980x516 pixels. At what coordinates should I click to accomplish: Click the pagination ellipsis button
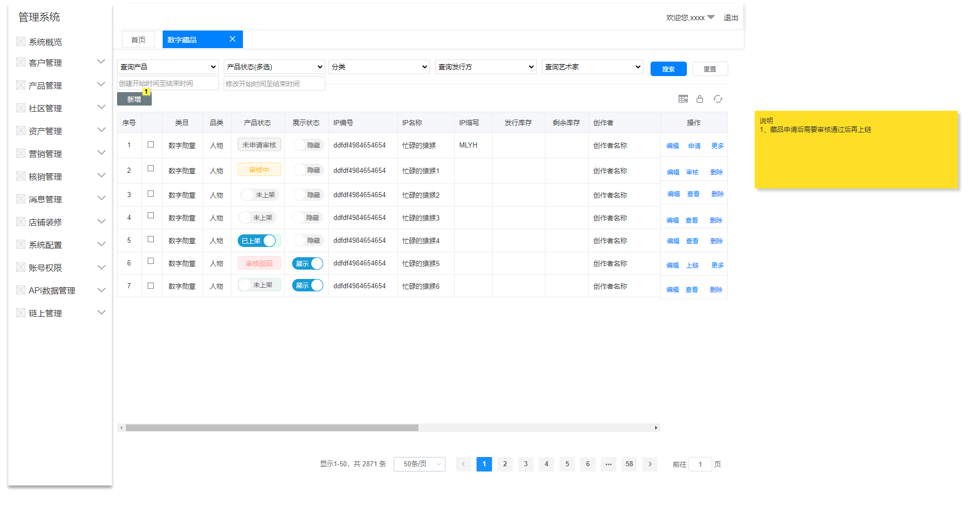coord(609,464)
